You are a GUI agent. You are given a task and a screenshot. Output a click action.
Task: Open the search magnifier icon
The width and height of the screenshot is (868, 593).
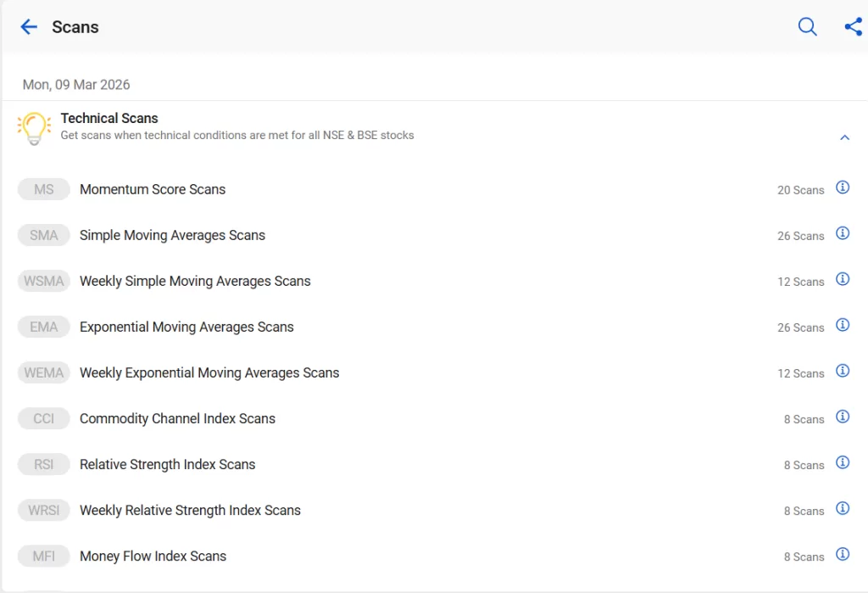808,27
